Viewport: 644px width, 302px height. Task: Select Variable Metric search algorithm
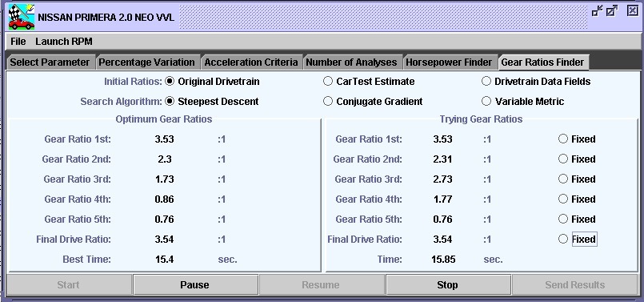coord(523,101)
